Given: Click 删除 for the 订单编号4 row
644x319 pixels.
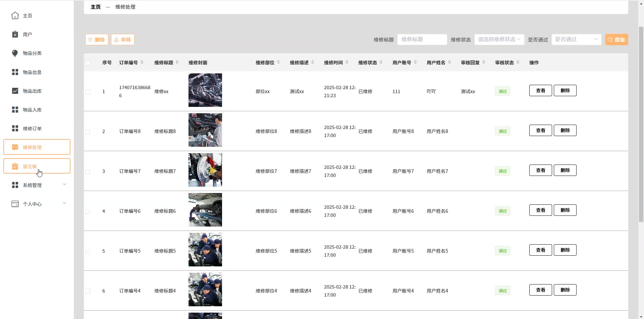Looking at the screenshot, I should (x=565, y=290).
